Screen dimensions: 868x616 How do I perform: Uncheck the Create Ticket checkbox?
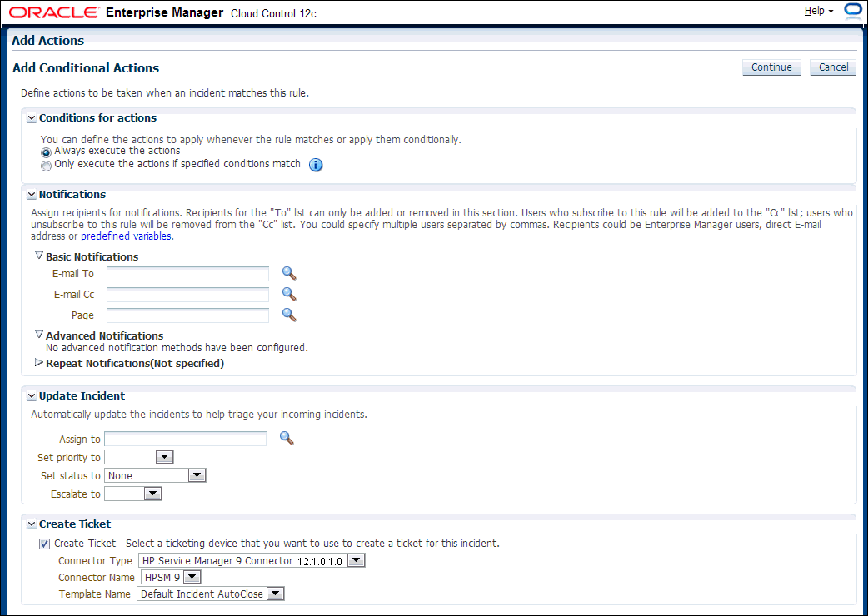[x=44, y=544]
